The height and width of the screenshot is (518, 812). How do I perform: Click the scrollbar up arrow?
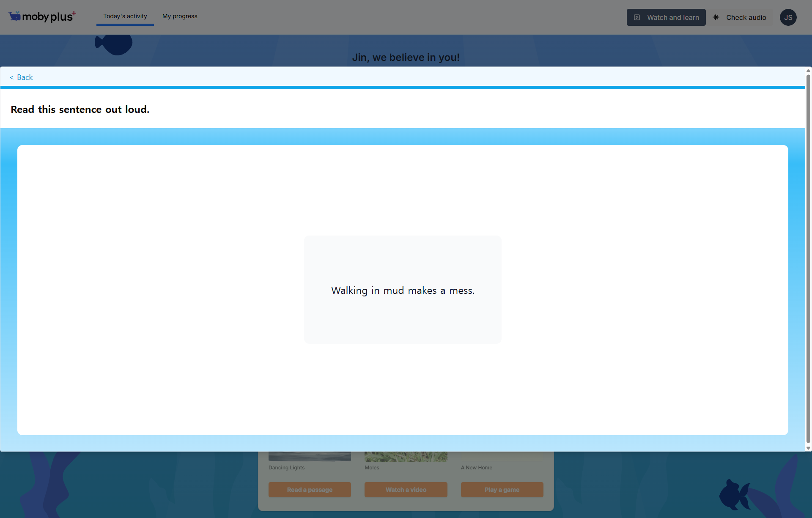pos(808,71)
